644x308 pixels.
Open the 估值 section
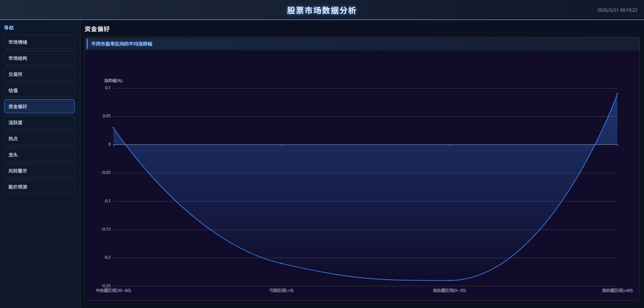point(39,90)
